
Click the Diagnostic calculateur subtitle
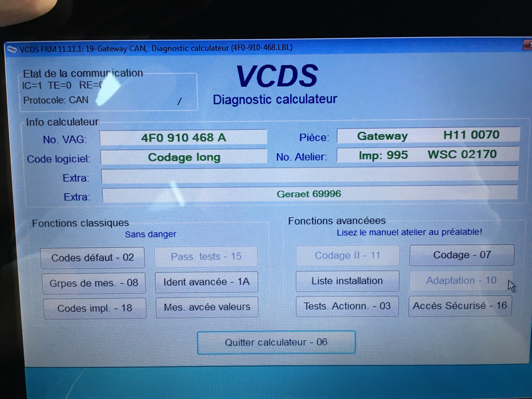point(275,99)
